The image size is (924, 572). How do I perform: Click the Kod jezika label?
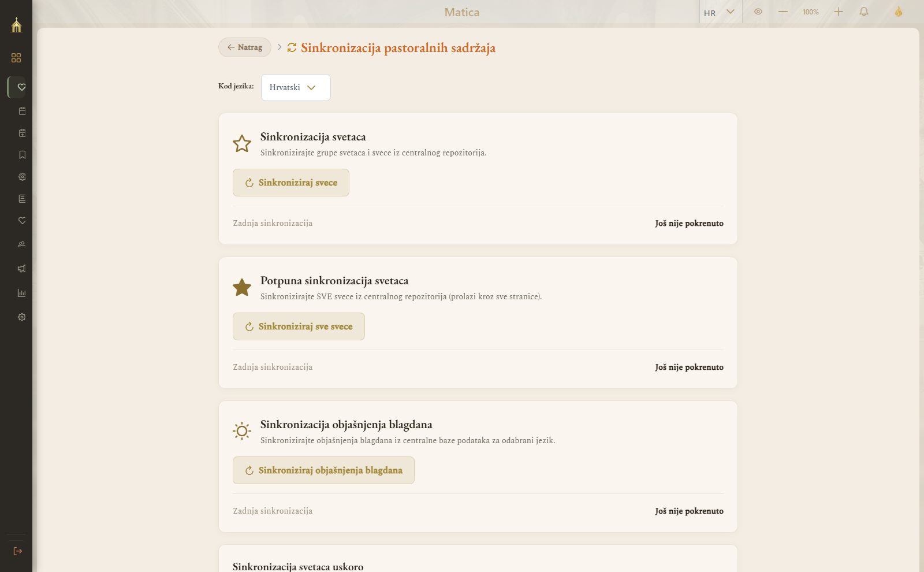click(236, 86)
